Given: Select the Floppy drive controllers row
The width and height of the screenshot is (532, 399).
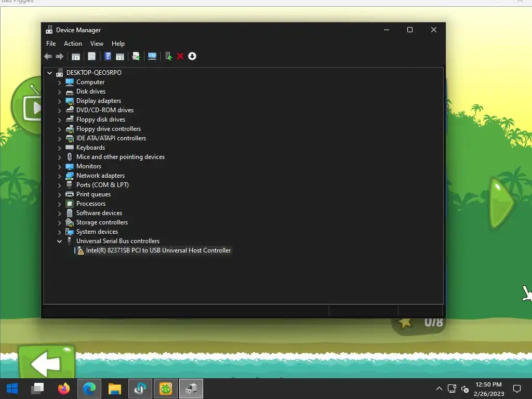Looking at the screenshot, I should (108, 129).
